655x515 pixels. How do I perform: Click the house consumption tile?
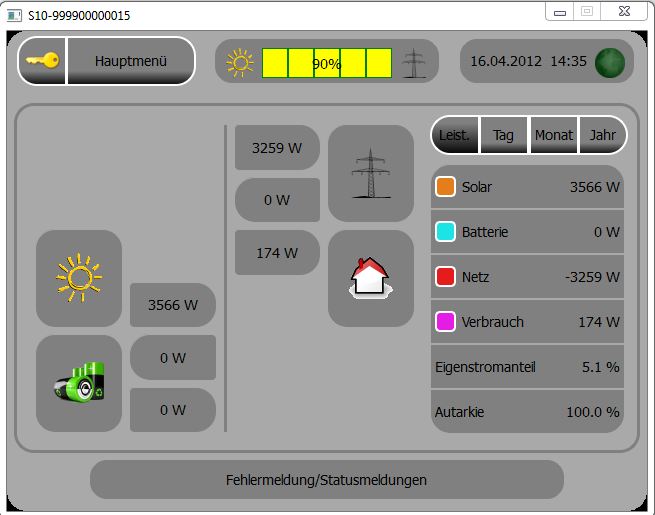[x=371, y=278]
